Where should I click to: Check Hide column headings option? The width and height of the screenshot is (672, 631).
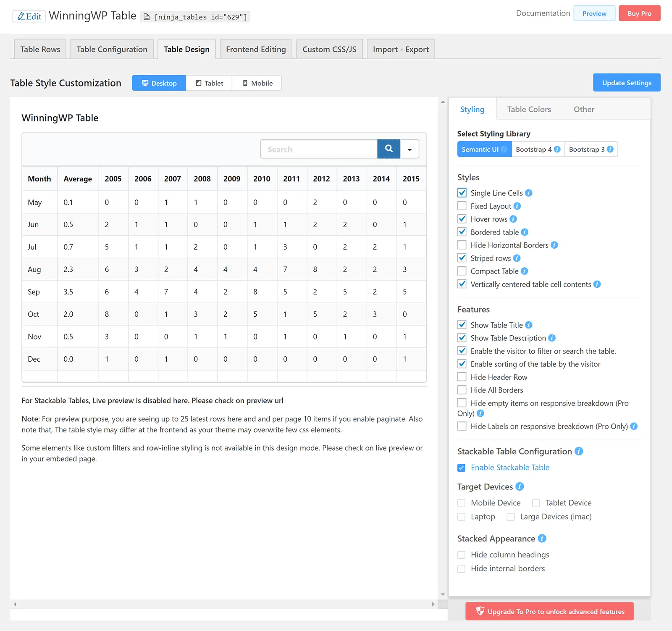click(x=462, y=555)
